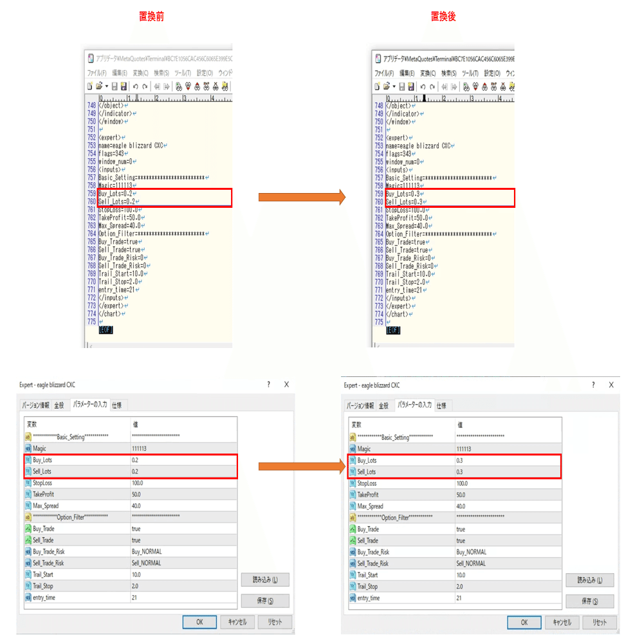Switch to バージョン情報 tab in 0.2 lots dialog
The width and height of the screenshot is (644, 644).
tap(36, 405)
